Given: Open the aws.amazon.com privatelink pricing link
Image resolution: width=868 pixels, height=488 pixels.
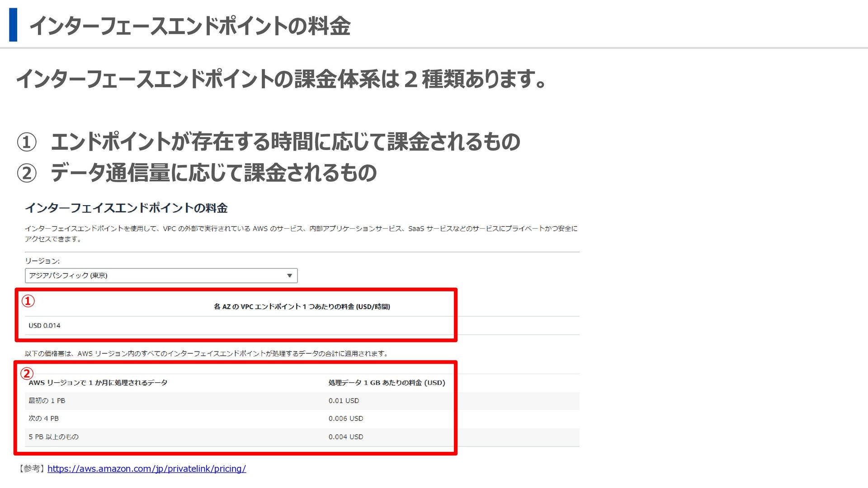Looking at the screenshot, I should [146, 469].
